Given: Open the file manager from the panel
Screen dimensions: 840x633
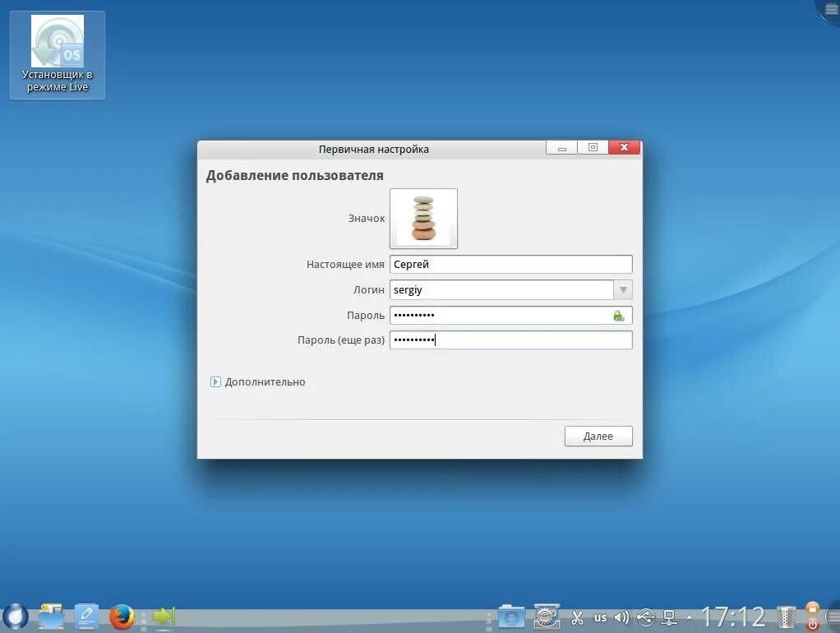Looking at the screenshot, I should (51, 617).
